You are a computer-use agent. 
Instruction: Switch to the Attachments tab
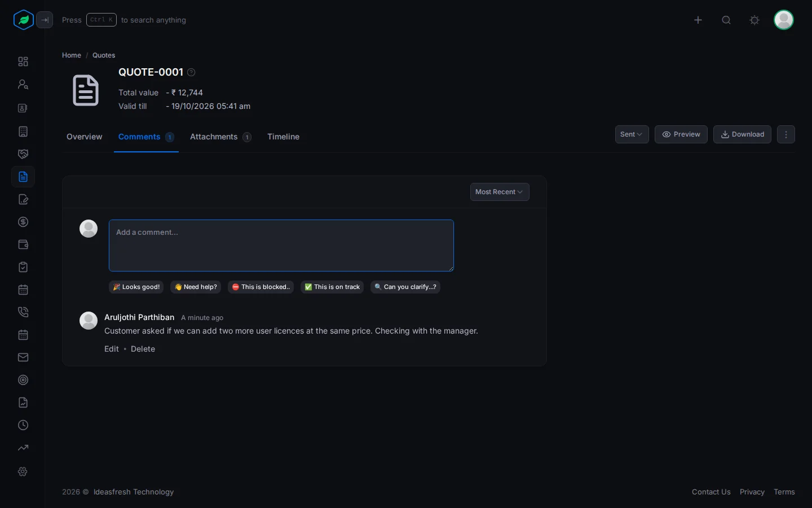[x=220, y=137]
